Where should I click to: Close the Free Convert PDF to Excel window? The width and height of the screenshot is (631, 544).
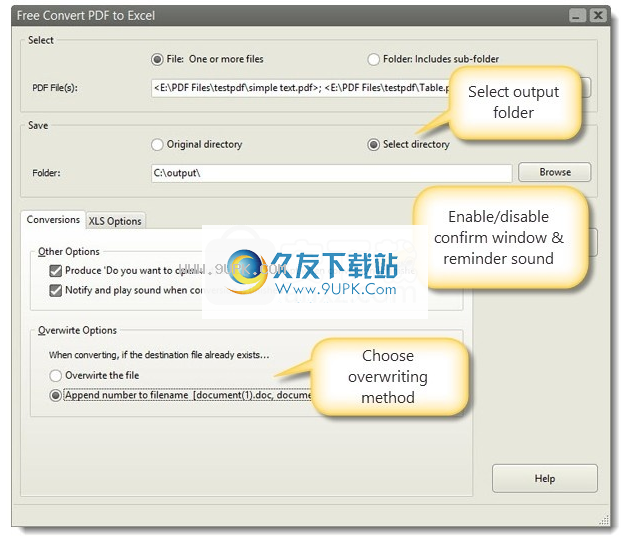point(598,16)
